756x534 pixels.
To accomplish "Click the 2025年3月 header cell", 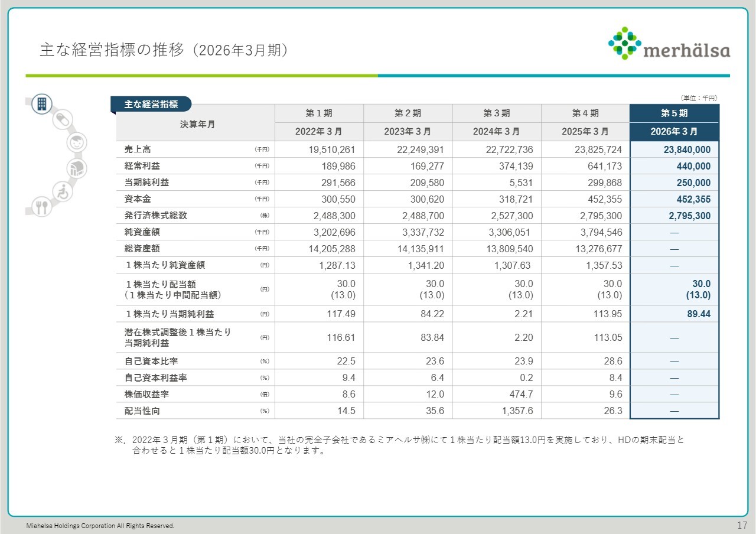I will (585, 131).
